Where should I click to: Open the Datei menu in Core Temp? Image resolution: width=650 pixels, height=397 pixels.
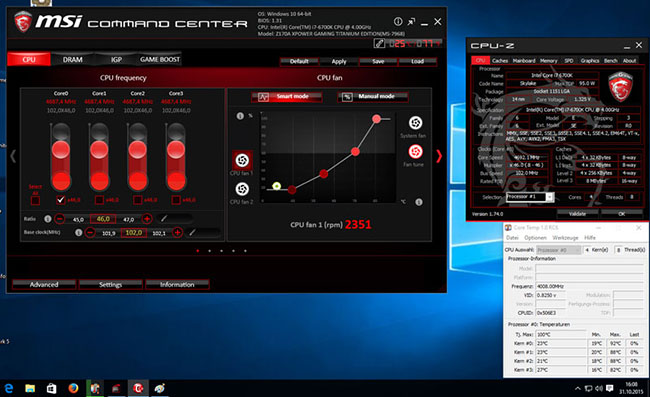coord(512,238)
